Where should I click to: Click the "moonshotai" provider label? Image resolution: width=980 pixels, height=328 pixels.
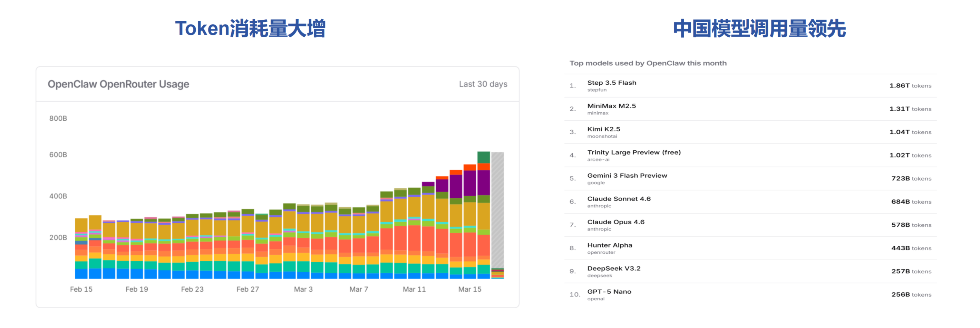coord(602,137)
